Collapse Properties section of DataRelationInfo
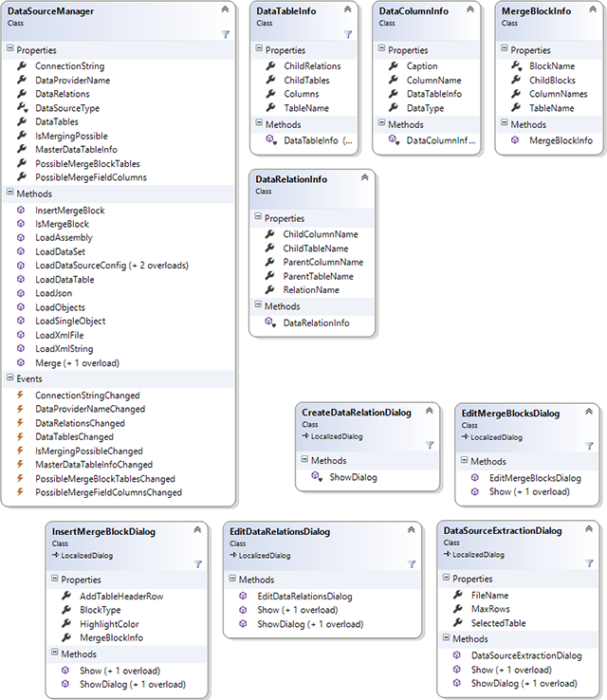Image resolution: width=607 pixels, height=700 pixels. pos(258,216)
